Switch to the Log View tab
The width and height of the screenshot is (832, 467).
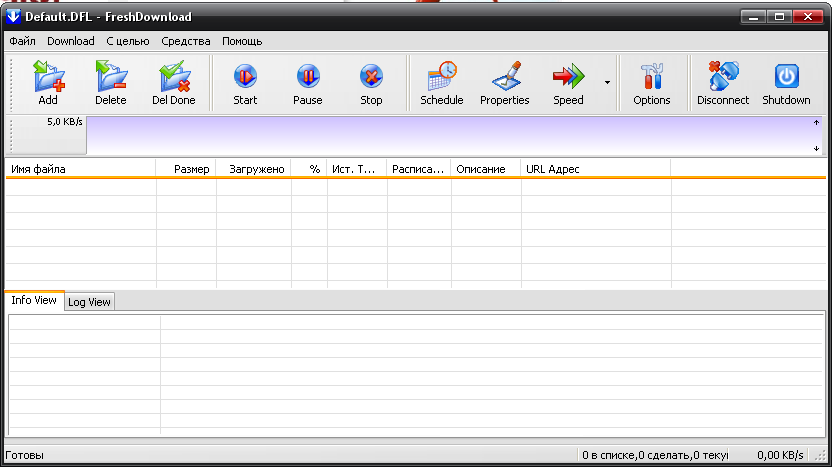point(89,302)
